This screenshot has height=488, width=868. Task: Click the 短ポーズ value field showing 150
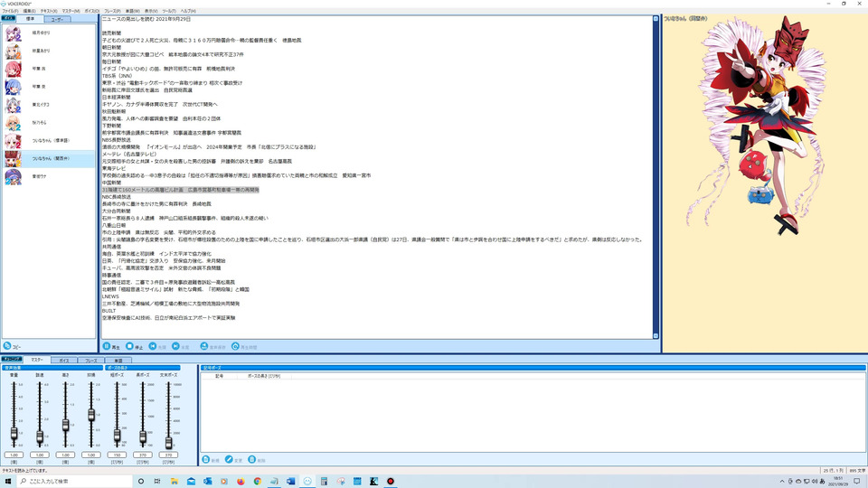click(x=117, y=455)
